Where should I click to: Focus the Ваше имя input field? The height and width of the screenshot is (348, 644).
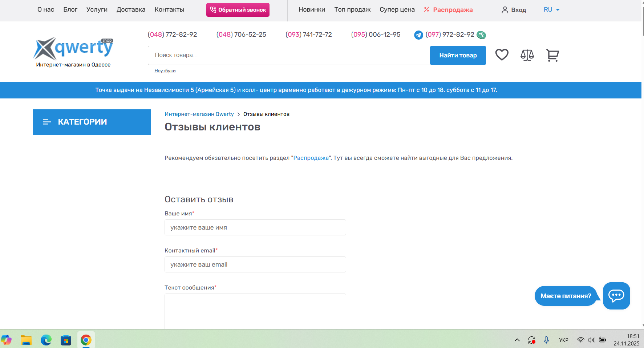point(255,227)
